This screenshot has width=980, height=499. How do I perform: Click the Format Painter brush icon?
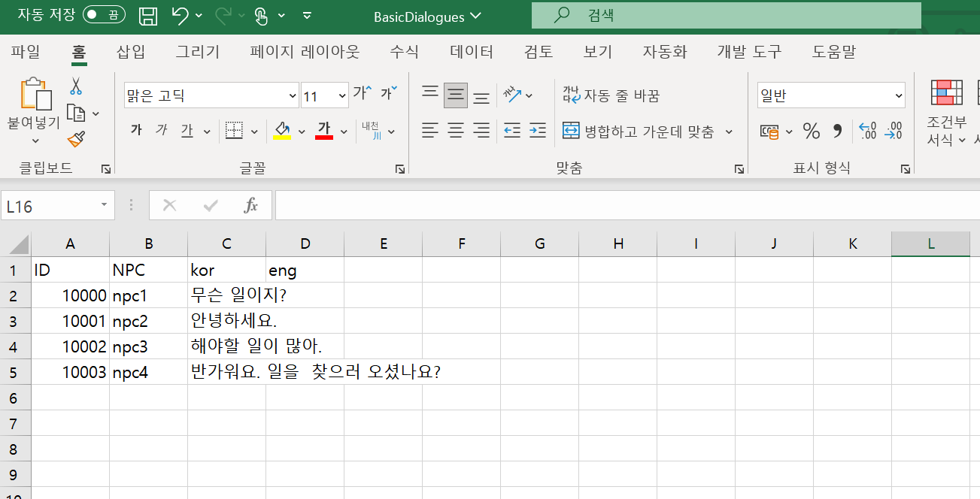[76, 139]
